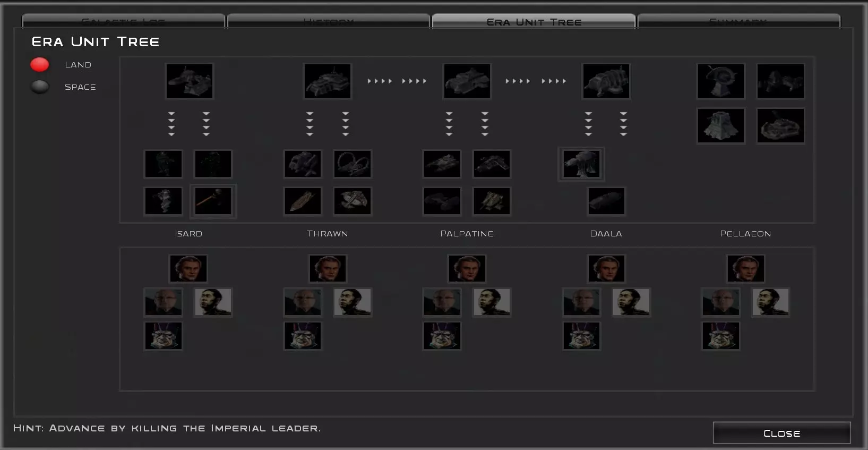The width and height of the screenshot is (868, 450).
Task: Select the dark-haired profile portrait under Pellaeon
Action: [x=770, y=302]
